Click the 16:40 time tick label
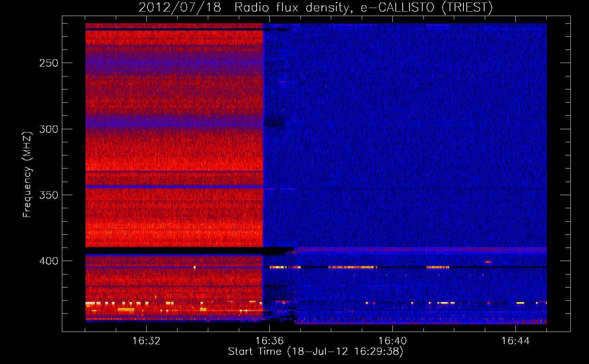 coord(392,341)
